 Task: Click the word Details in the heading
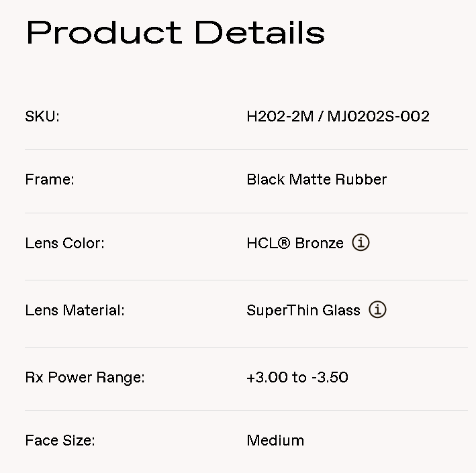tap(260, 32)
